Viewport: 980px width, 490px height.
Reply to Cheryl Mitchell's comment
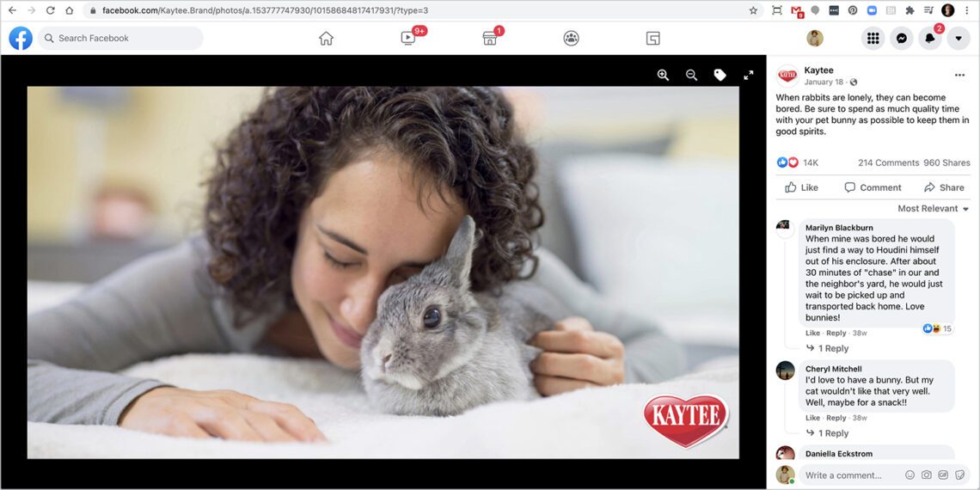(x=836, y=418)
